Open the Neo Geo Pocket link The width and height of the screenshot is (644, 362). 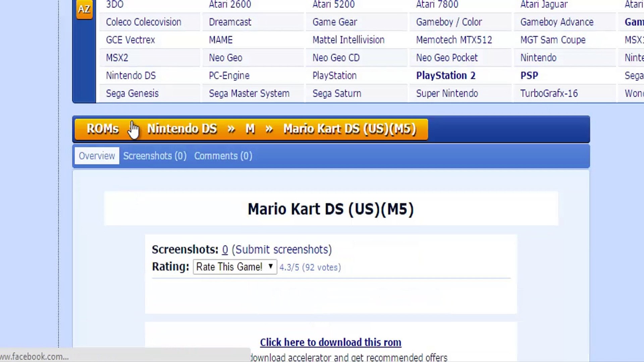click(447, 58)
